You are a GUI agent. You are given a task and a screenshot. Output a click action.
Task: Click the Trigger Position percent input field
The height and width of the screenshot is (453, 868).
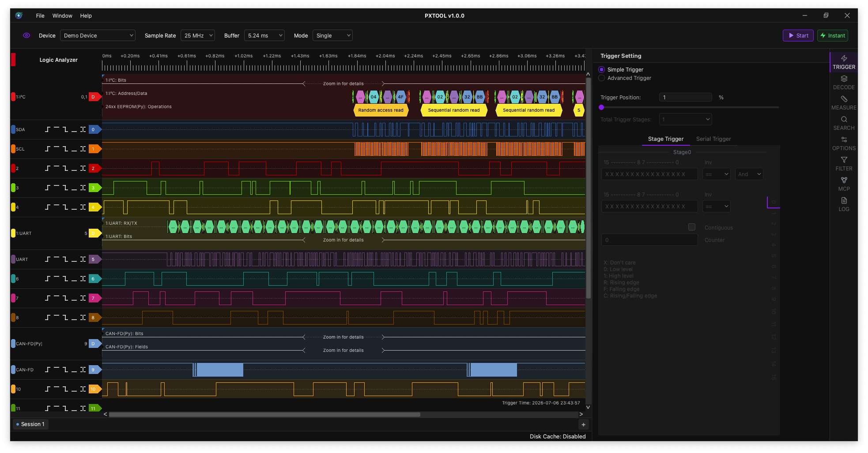point(685,97)
